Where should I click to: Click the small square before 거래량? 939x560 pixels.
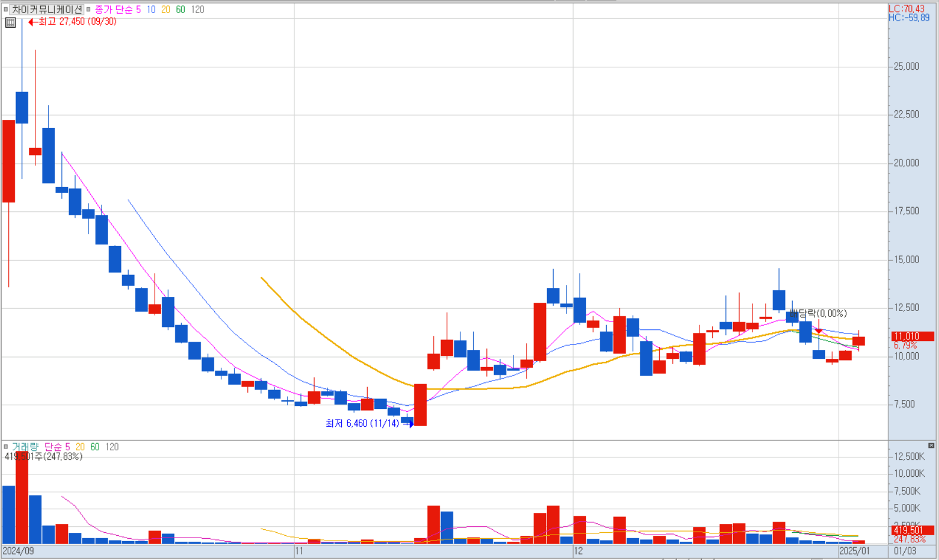point(6,447)
